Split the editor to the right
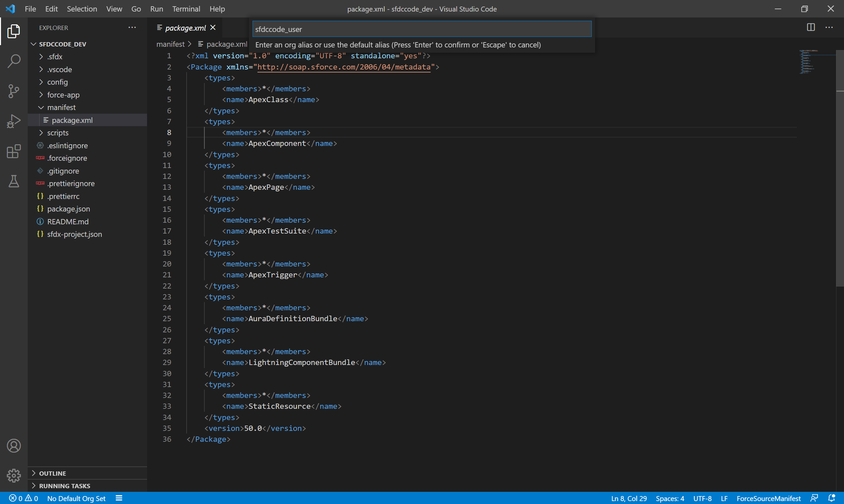The width and height of the screenshot is (844, 504). pos(811,28)
